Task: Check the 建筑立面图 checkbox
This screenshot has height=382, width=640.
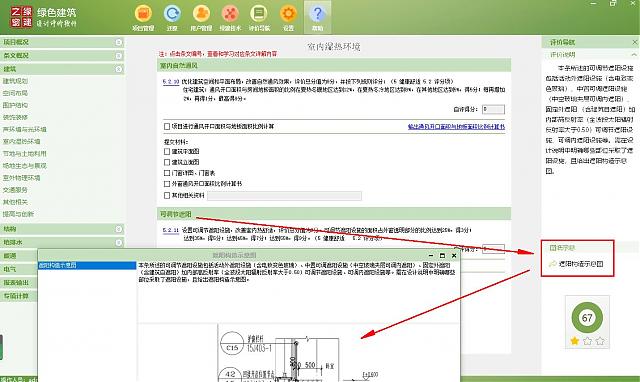Action: [x=167, y=162]
